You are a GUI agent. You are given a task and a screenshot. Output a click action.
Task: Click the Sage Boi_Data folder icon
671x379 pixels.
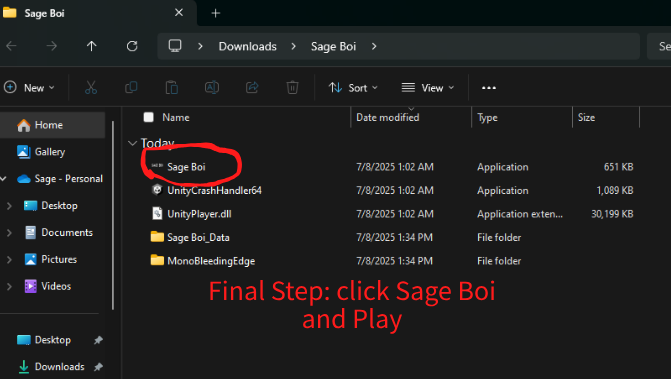[157, 237]
